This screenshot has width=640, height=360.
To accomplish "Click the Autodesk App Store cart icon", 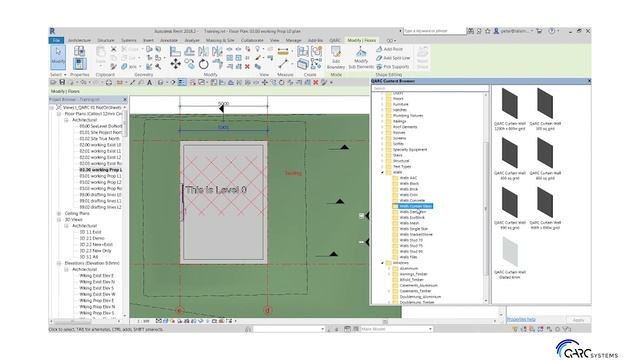I will [539, 31].
